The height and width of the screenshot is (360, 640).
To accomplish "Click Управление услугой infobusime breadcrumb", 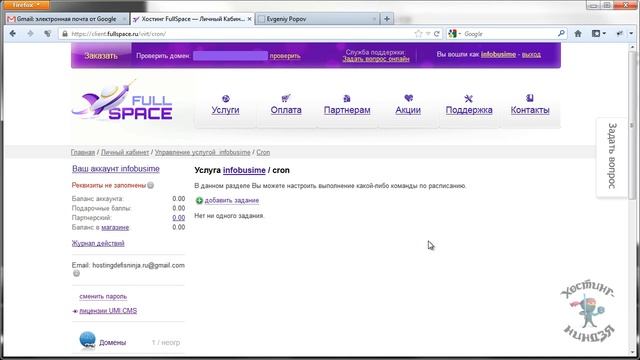I will click(x=202, y=152).
